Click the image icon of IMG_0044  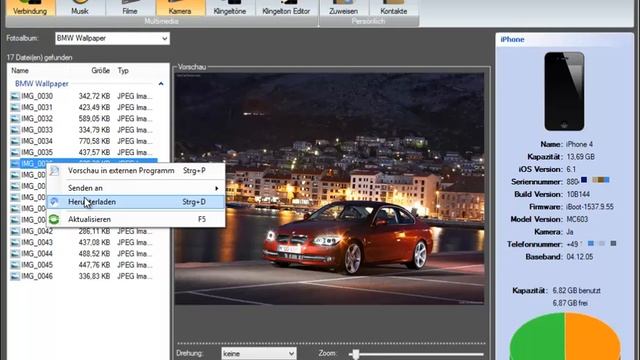(x=15, y=254)
